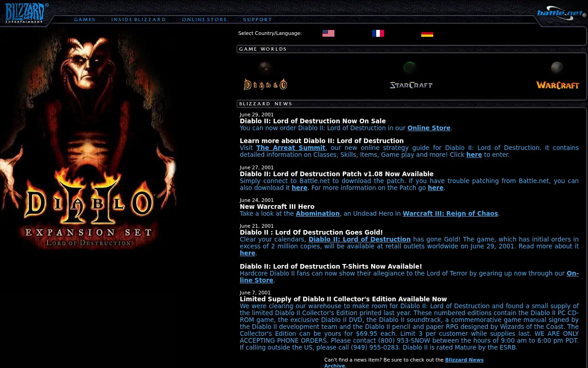The image size is (588, 368).
Task: Open Diablo II: Lord of Destruction gold link
Action: coord(360,240)
